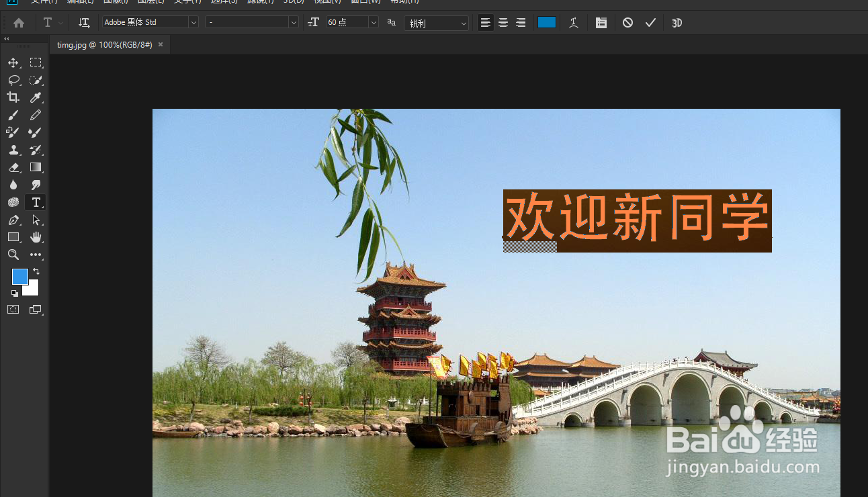Cancel the text edit
868x497 pixels.
627,22
